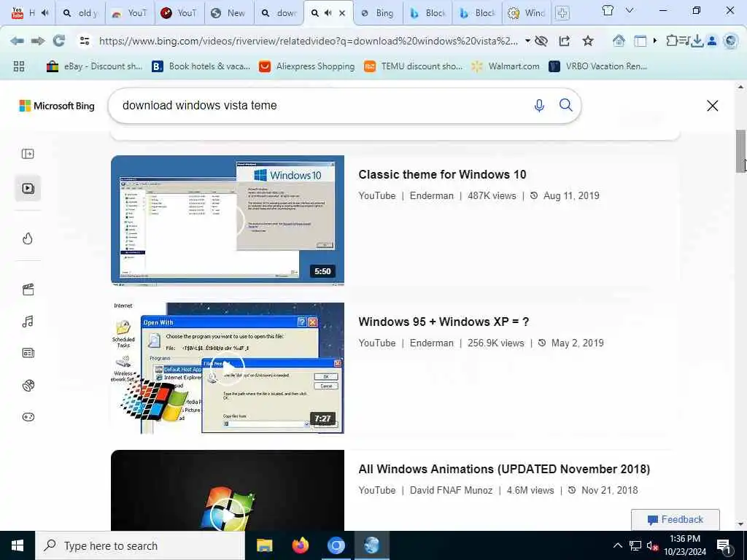Open Trending flame icon in sidebar

(28, 238)
